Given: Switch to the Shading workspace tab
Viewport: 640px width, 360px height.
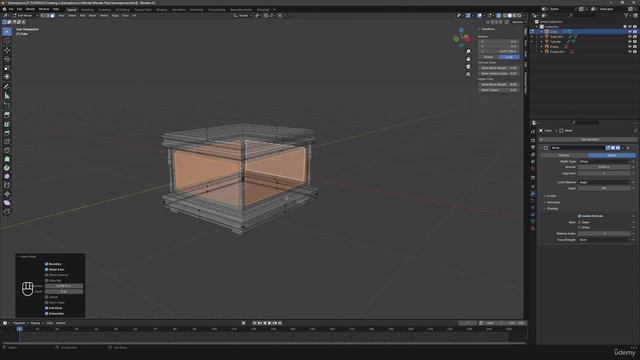Looking at the screenshot, I should pyautogui.click(x=162, y=9).
